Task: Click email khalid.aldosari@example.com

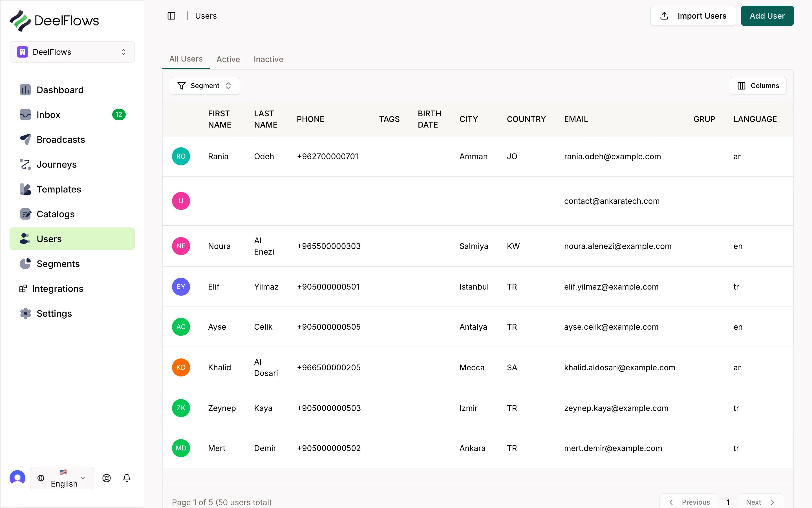Action: [x=619, y=367]
